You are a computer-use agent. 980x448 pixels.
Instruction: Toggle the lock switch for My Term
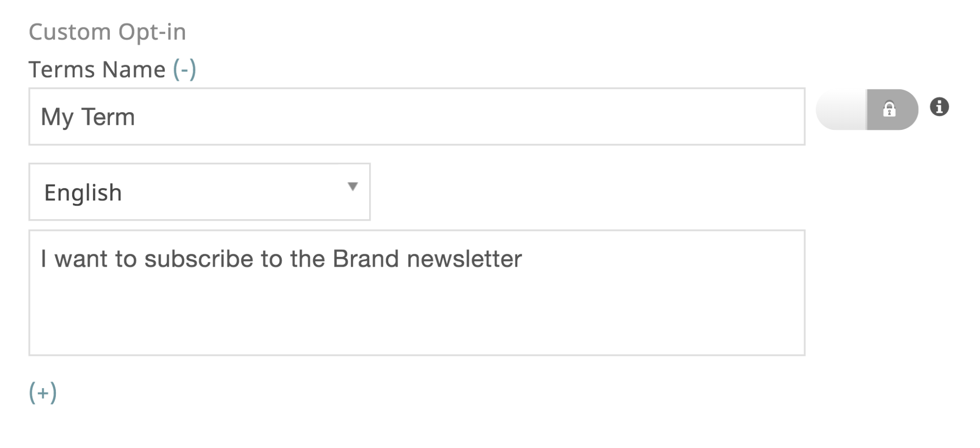[x=867, y=109]
